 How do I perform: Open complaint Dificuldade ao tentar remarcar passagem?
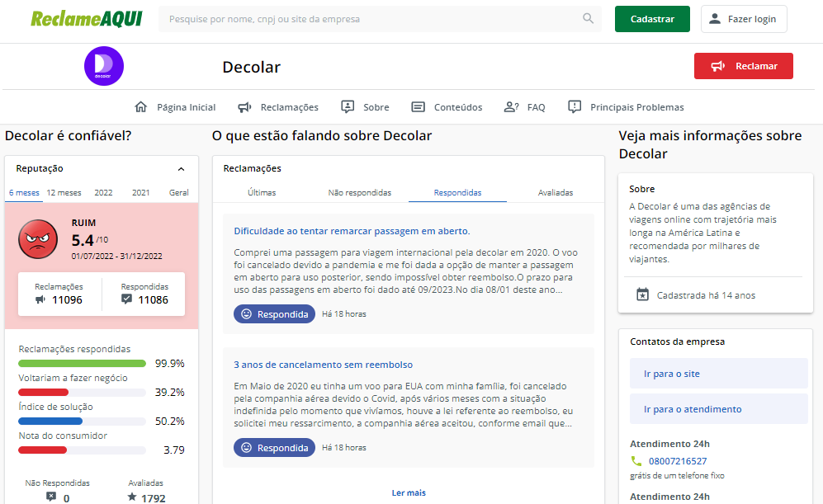[x=352, y=231]
